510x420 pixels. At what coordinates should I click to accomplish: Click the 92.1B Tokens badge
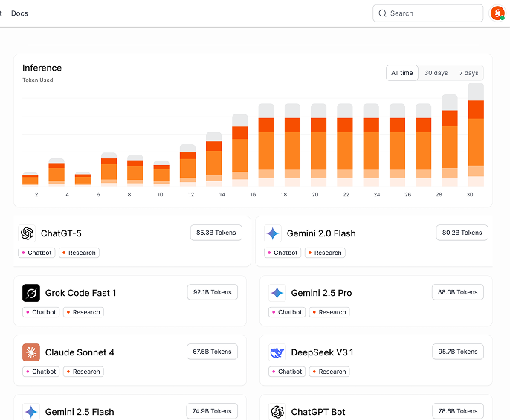coord(213,292)
